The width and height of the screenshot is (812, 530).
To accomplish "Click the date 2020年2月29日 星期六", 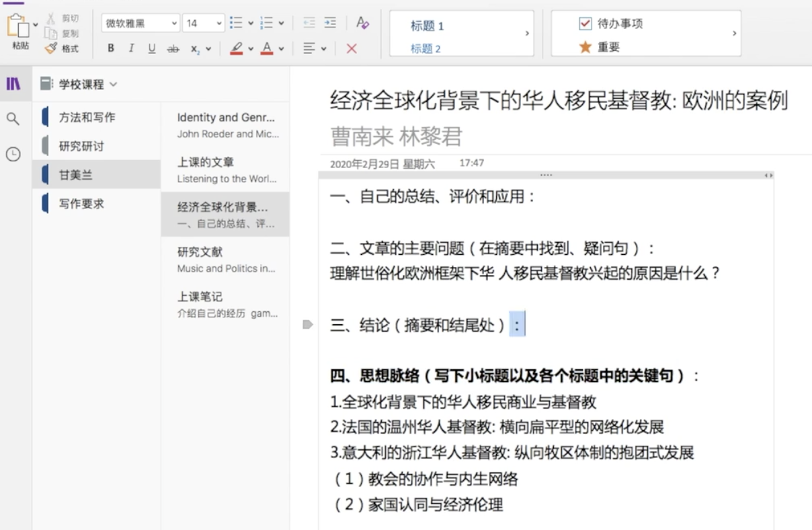I will [x=382, y=163].
